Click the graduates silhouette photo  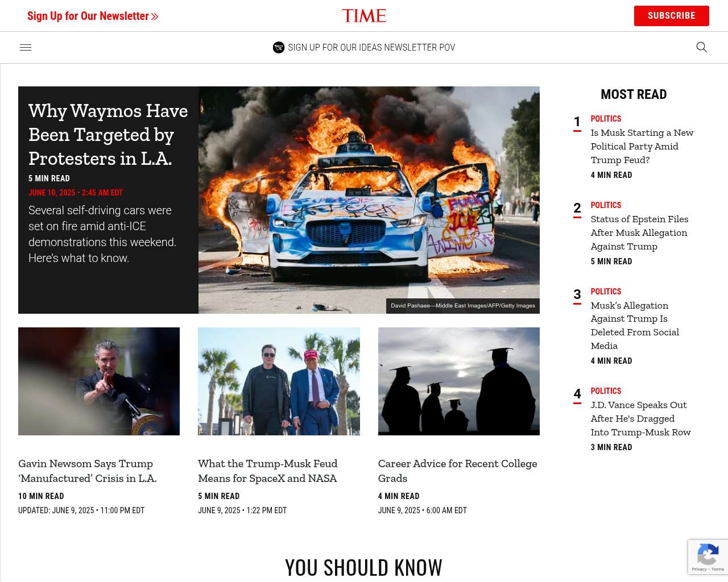458,381
